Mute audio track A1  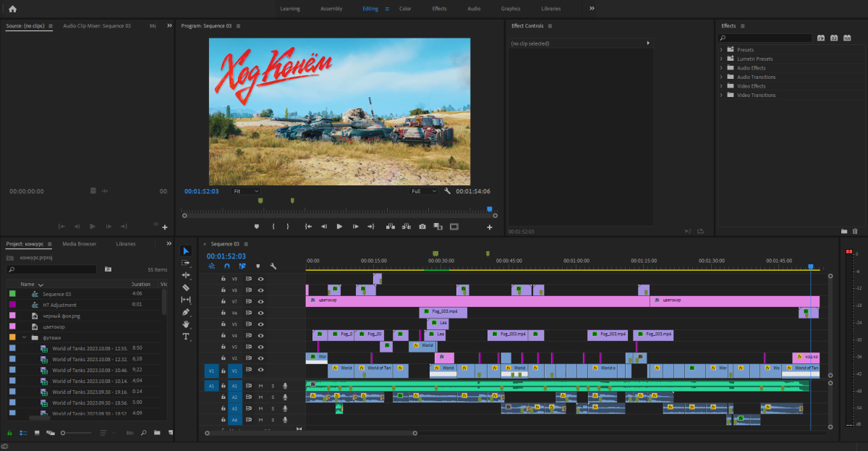point(260,386)
